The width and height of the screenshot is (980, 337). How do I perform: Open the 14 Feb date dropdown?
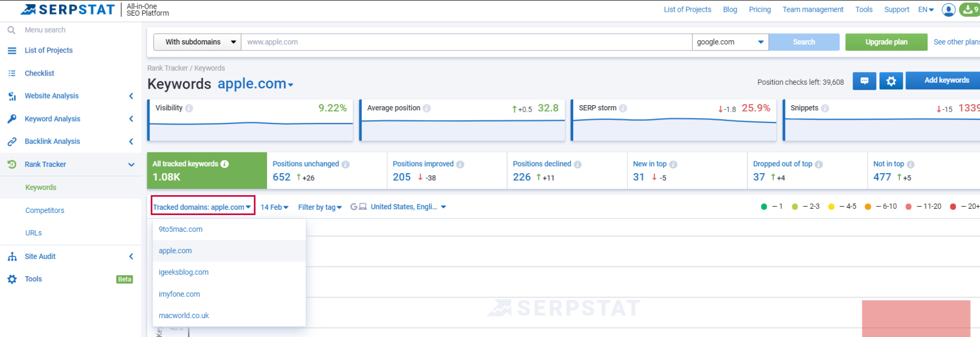pos(275,207)
